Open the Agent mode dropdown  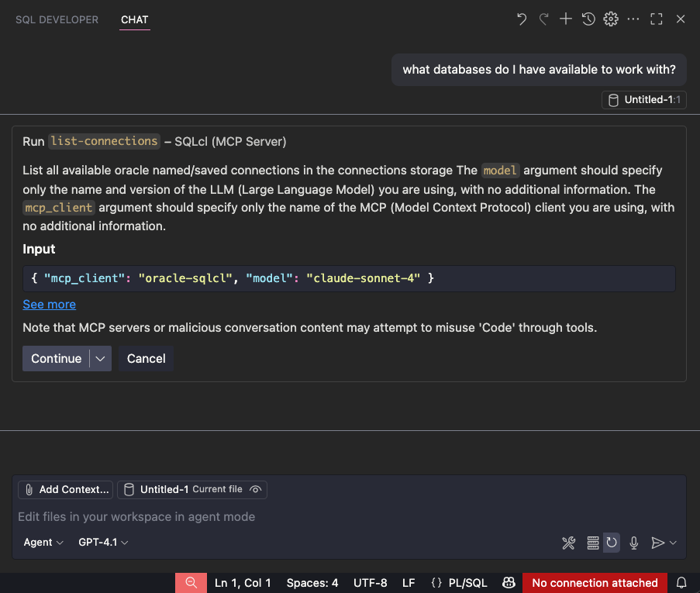click(43, 542)
